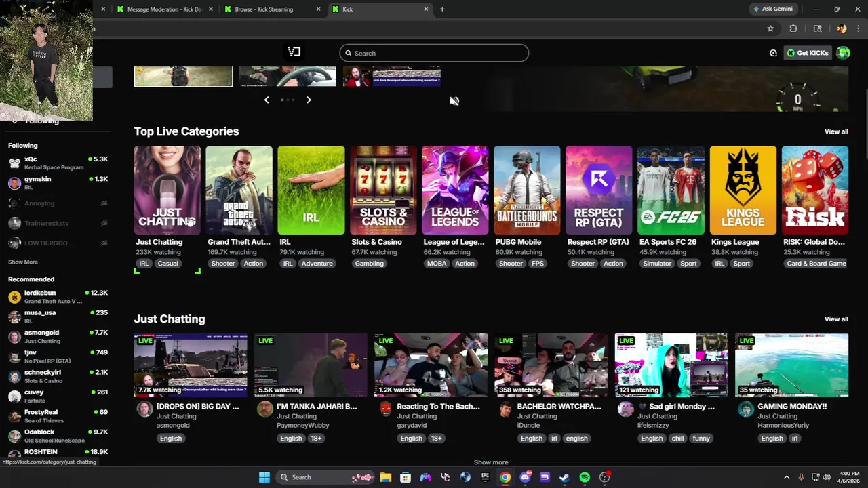Viewport: 868px width, 488px height.
Task: Open asmongold recommended channel in sidebar
Action: tap(58, 336)
